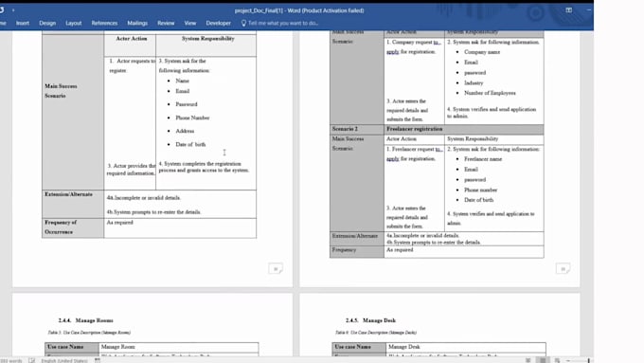Screen dimensions: 644x363
Task: Click the Manage Desk table caption text
Action: click(376, 332)
